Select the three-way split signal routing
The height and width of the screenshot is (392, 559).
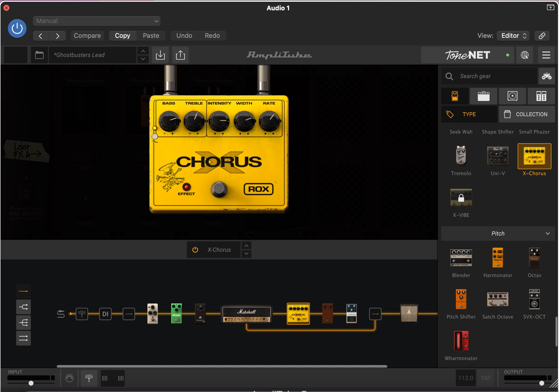click(x=23, y=323)
